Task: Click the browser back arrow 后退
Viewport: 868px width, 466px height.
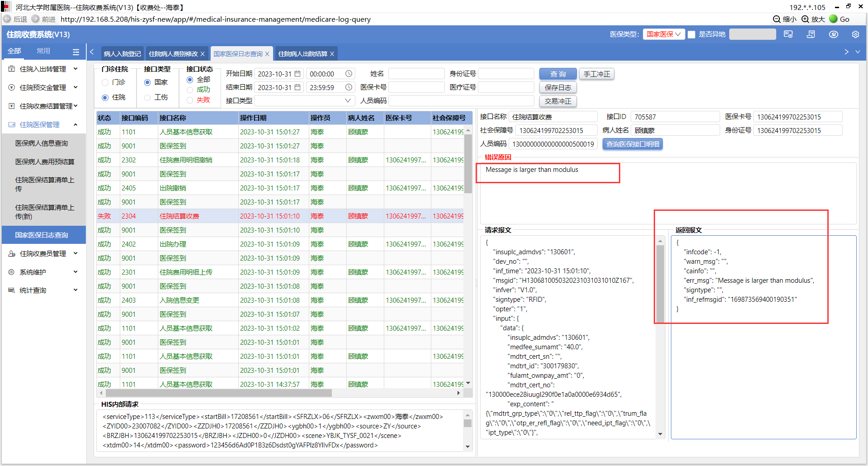Action: pos(7,19)
